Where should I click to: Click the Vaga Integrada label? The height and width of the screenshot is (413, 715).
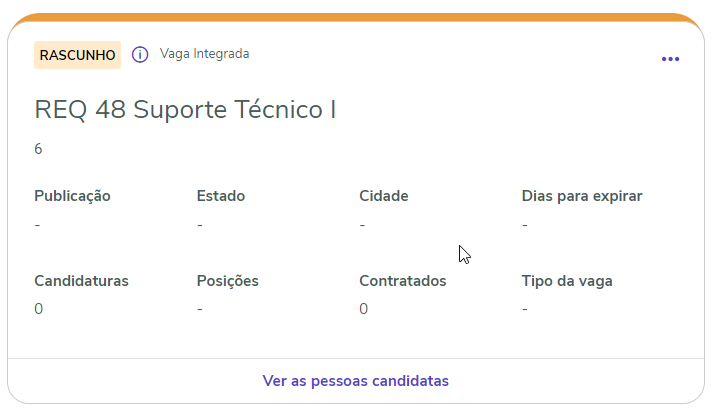tap(204, 54)
